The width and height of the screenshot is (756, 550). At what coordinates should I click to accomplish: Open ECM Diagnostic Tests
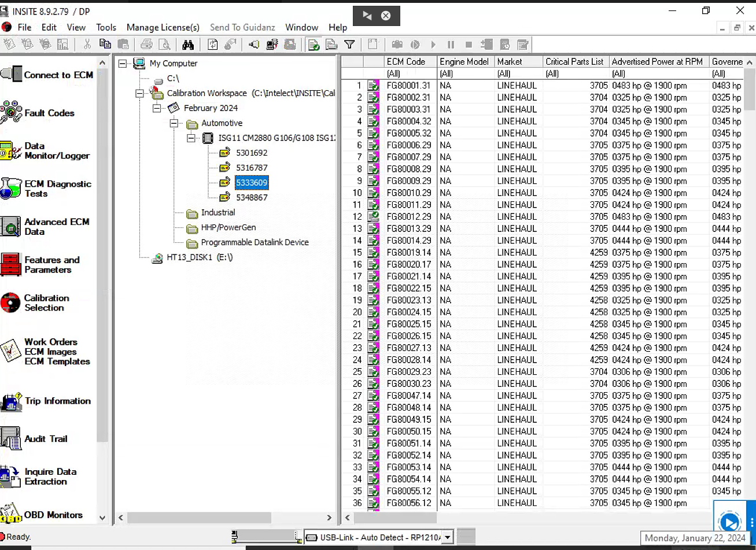(x=46, y=189)
